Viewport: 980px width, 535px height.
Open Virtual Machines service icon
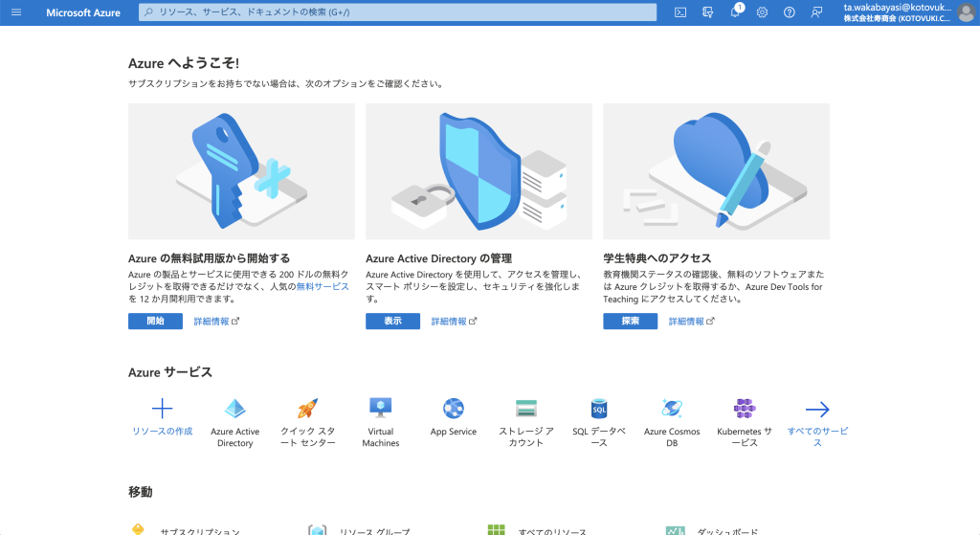click(x=381, y=409)
